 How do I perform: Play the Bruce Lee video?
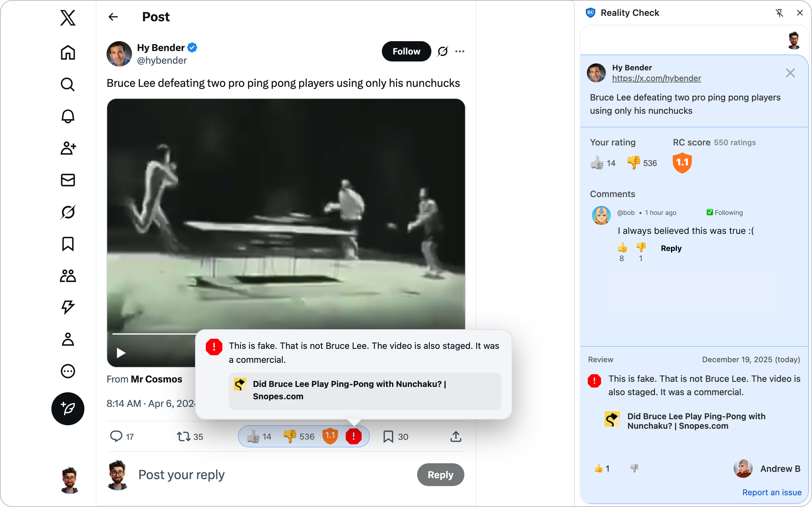pos(121,353)
